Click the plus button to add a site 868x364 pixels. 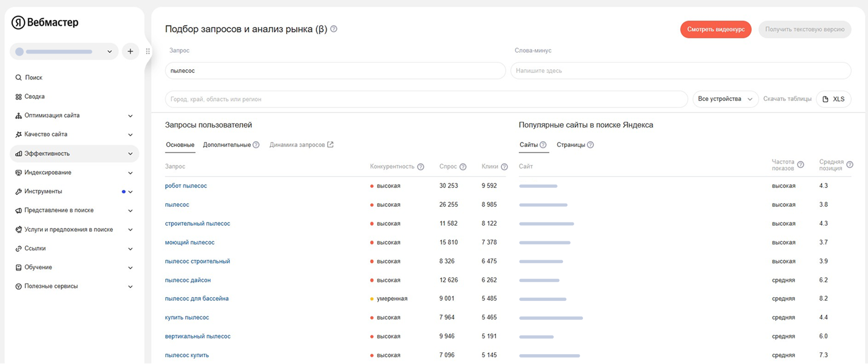pos(130,51)
